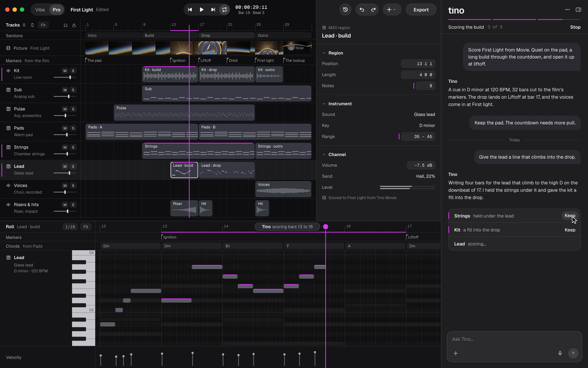Select the Lead · drop region

pyautogui.click(x=227, y=170)
